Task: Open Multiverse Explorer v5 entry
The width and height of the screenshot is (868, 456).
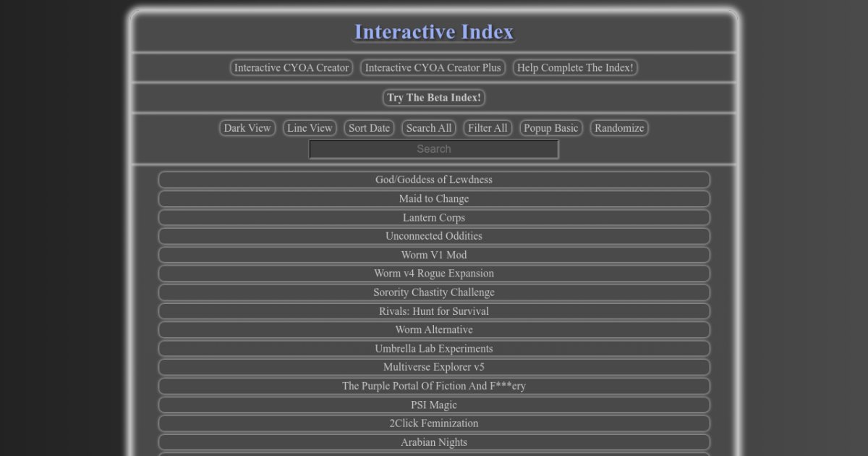Action: point(434,367)
